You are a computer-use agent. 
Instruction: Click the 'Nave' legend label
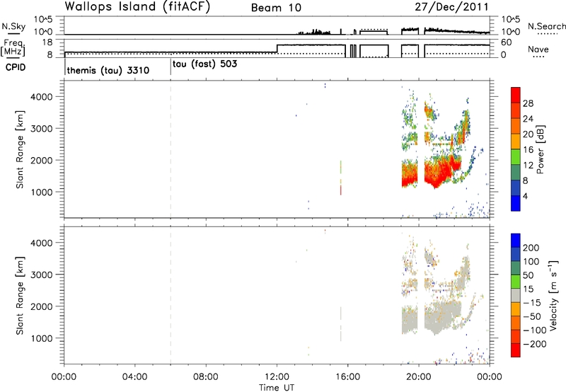pyautogui.click(x=538, y=50)
